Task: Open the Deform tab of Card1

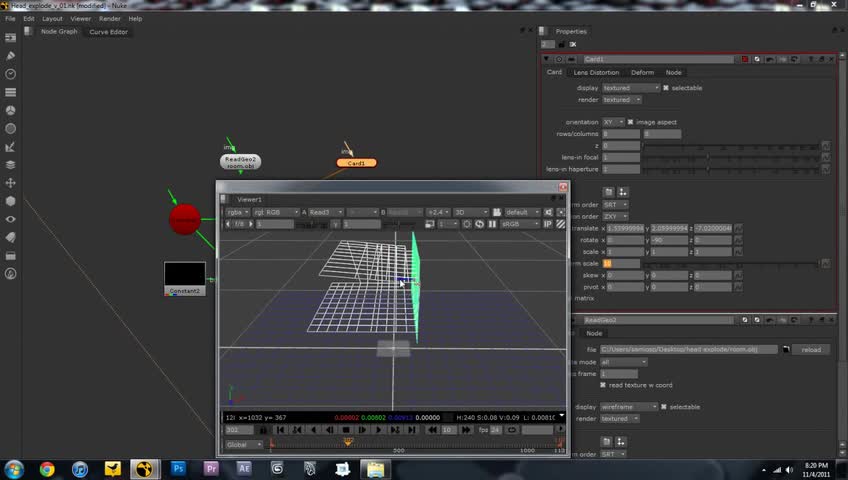Action: click(x=642, y=72)
